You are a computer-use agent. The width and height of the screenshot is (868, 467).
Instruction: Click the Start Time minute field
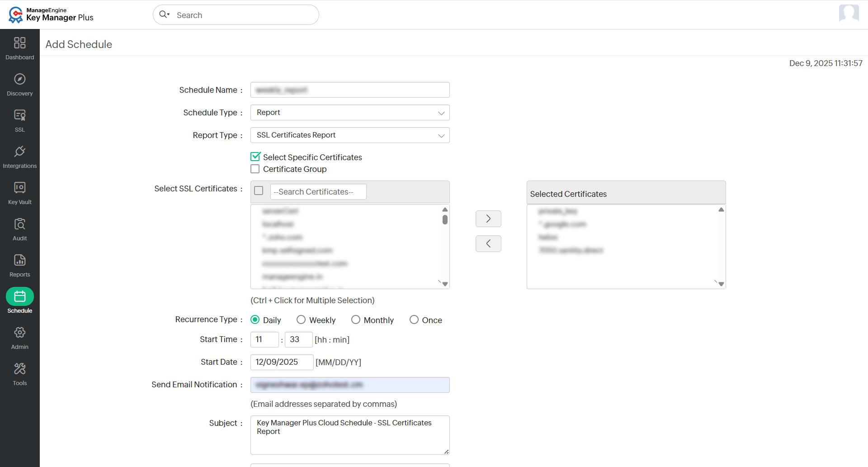tap(298, 339)
